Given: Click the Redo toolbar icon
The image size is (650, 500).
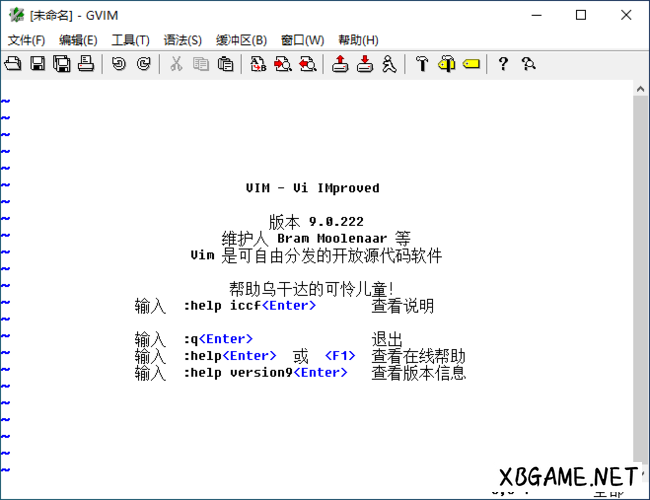Looking at the screenshot, I should (143, 64).
